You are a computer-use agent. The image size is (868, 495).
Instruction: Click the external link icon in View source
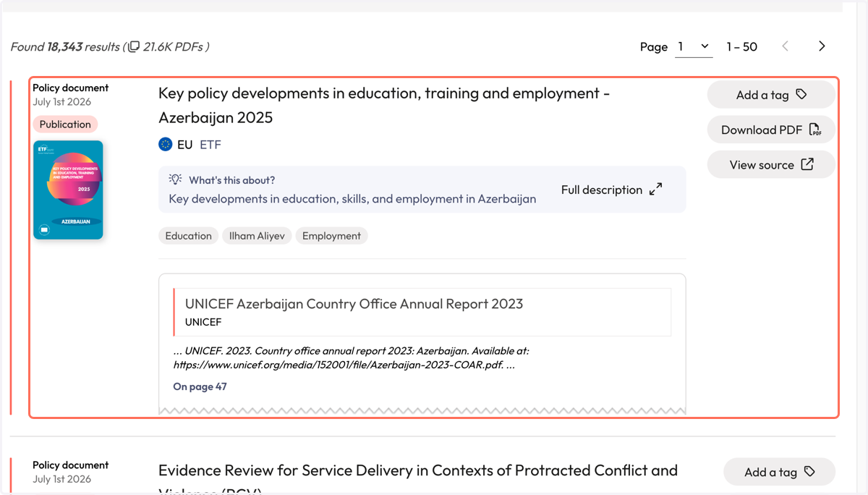(x=807, y=165)
